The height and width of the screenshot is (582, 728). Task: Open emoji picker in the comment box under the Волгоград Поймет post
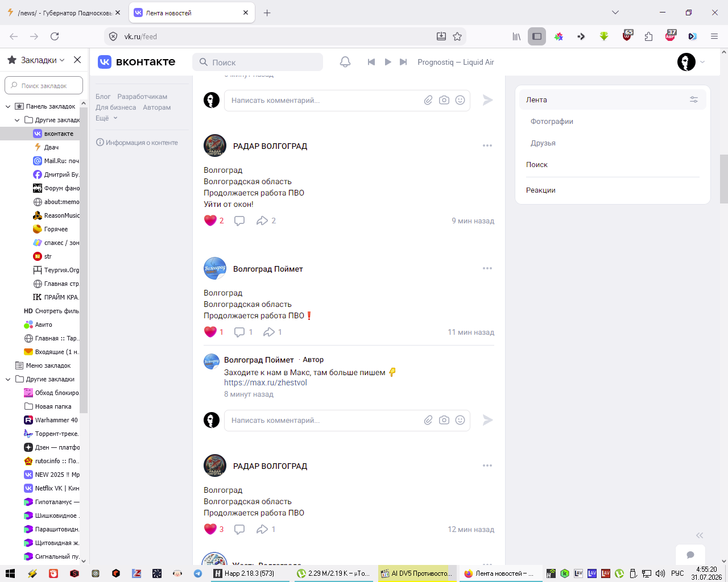click(x=460, y=420)
